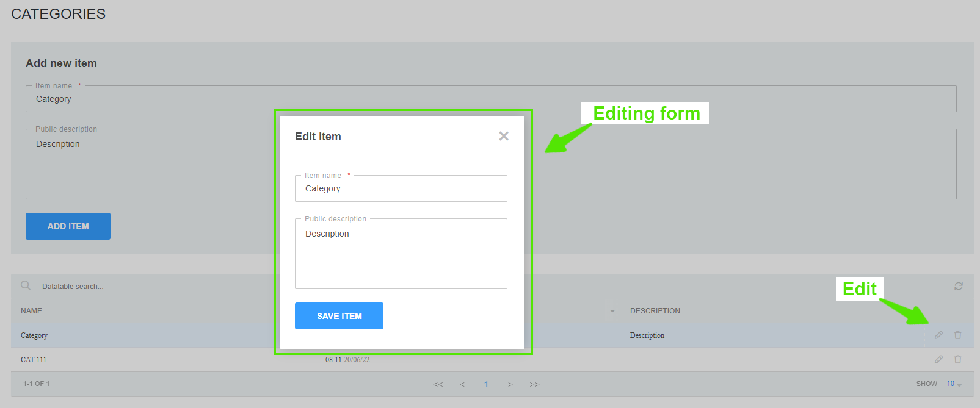Click the Public description textarea in Edit dialog
The width and height of the screenshot is (980, 408).
[x=401, y=255]
